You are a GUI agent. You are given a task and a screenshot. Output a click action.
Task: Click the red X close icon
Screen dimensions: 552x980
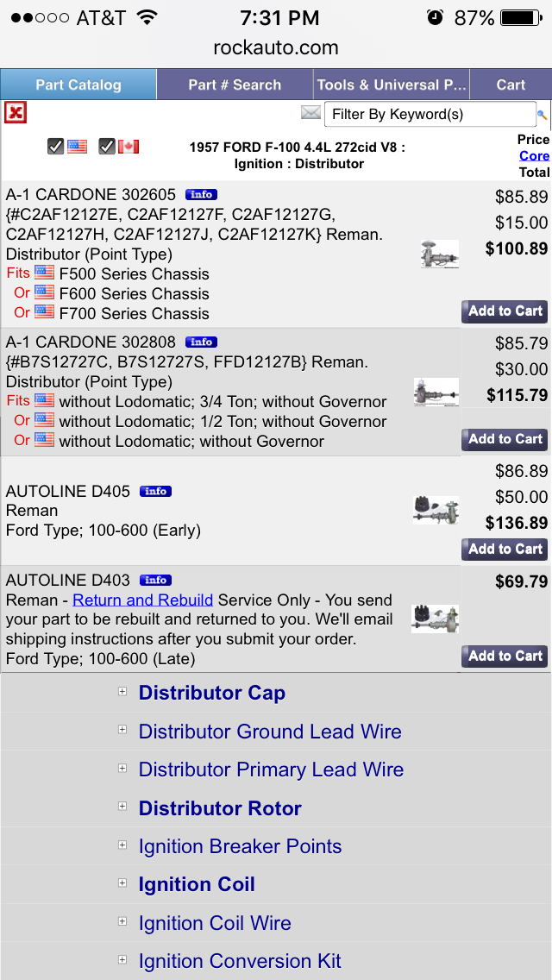[15, 112]
